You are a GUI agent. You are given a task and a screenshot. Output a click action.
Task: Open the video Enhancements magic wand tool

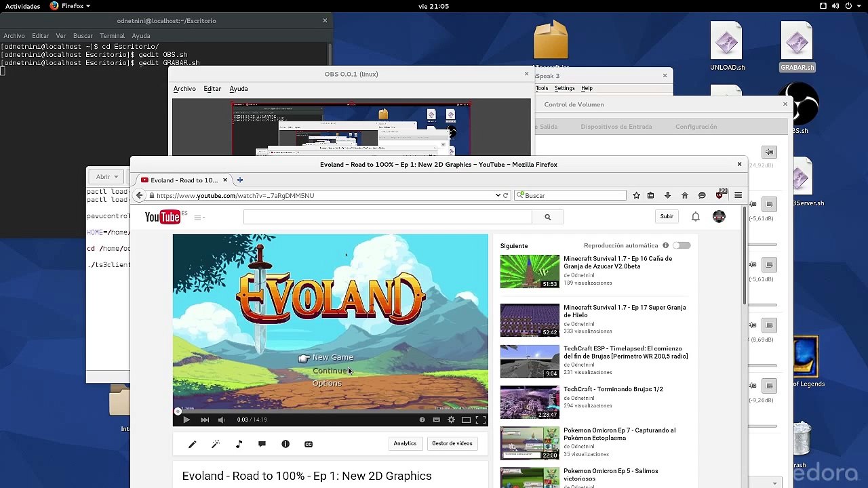(216, 444)
